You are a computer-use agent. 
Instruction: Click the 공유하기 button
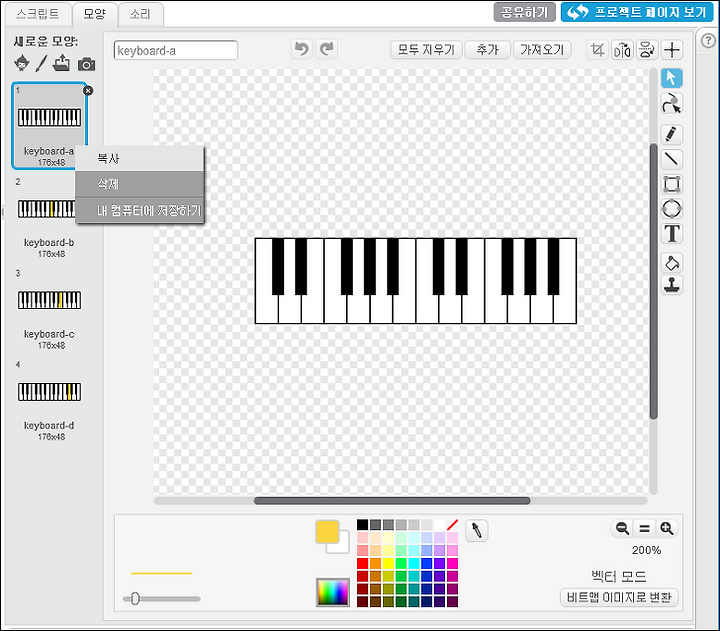(x=524, y=12)
